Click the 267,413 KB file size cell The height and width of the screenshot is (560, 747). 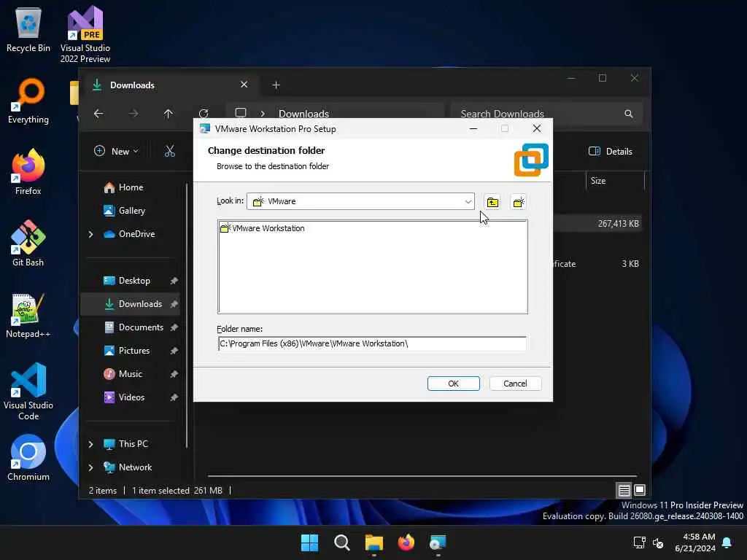pyautogui.click(x=619, y=224)
